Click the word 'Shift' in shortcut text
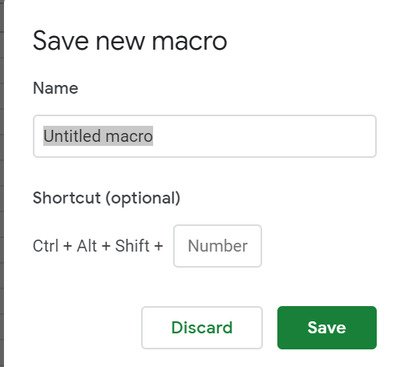Image resolution: width=400 pixels, height=367 pixels. pos(132,246)
